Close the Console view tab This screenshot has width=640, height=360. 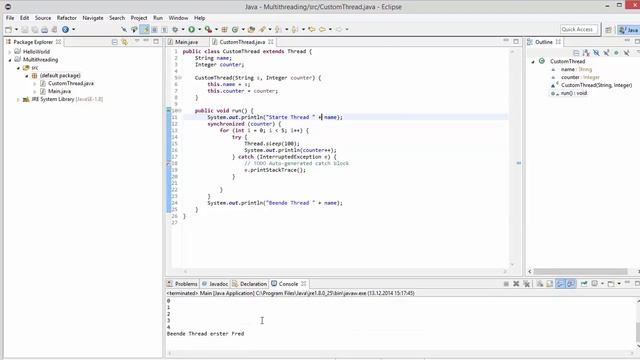pos(304,284)
